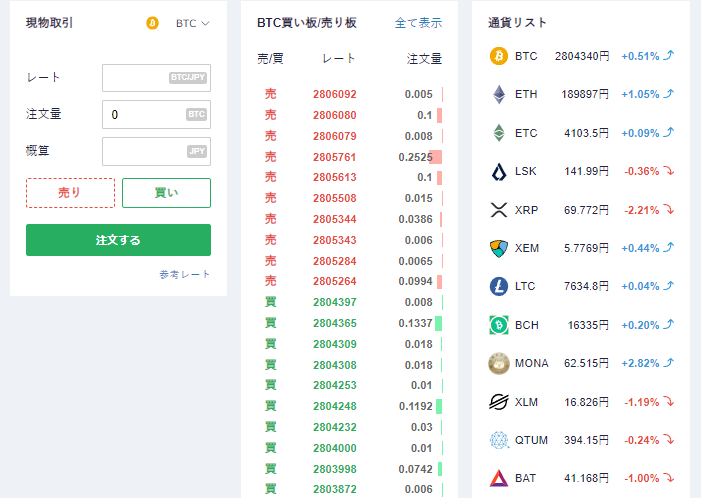Image resolution: width=701 pixels, height=498 pixels.
Task: Click 全て表示 to show full order book
Action: point(418,23)
